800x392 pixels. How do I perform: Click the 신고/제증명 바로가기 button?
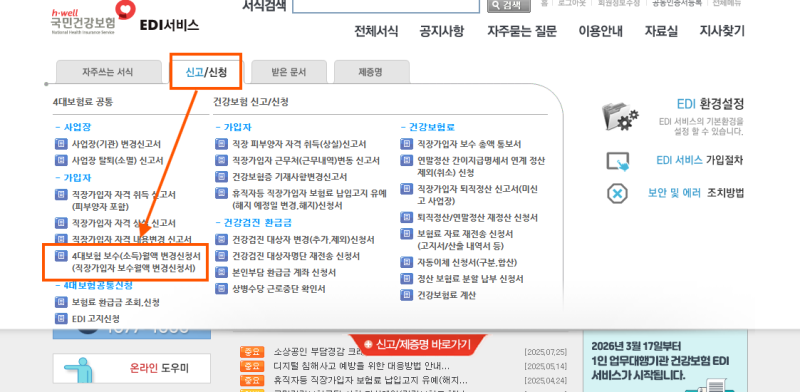417,345
